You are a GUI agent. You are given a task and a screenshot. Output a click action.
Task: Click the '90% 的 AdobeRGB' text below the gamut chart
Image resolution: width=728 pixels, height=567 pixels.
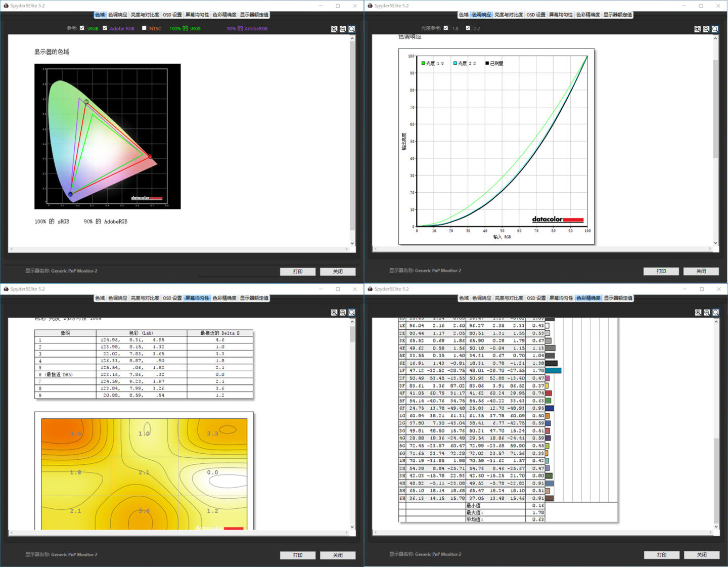tap(106, 222)
